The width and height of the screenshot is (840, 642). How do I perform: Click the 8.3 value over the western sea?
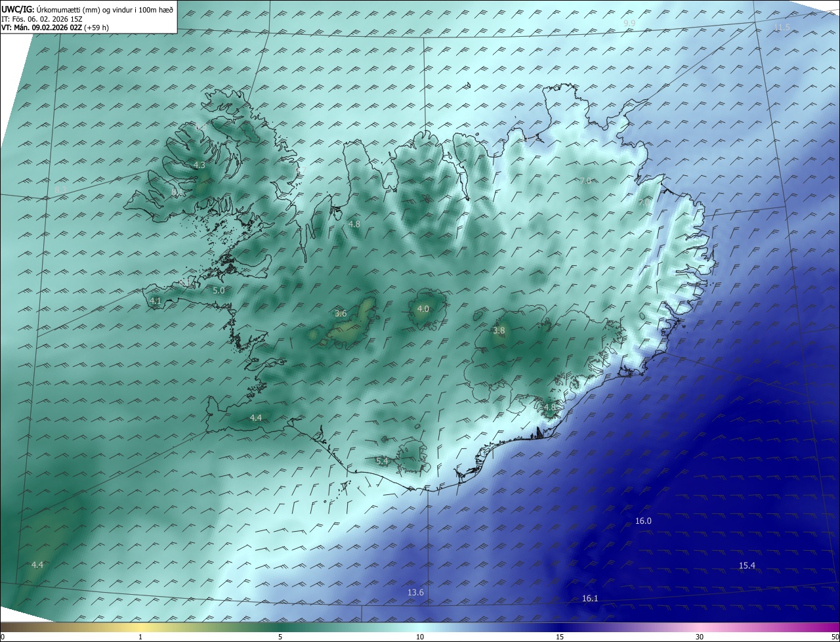pos(60,190)
